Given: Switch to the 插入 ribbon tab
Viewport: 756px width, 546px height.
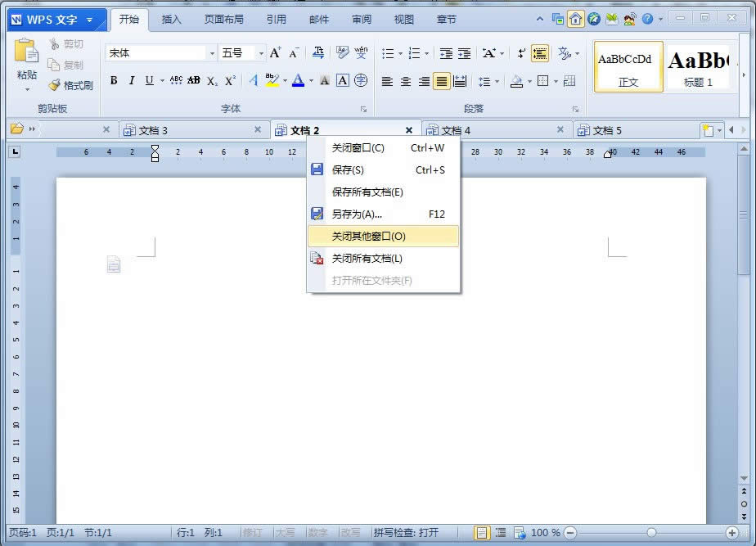Looking at the screenshot, I should pos(171,19).
